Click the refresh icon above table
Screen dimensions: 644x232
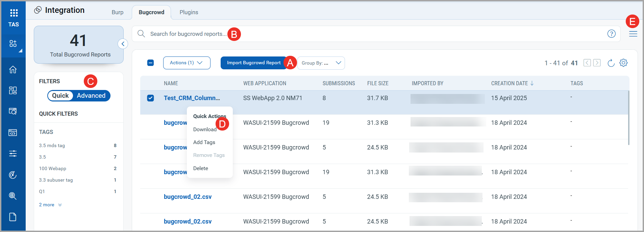tap(611, 63)
